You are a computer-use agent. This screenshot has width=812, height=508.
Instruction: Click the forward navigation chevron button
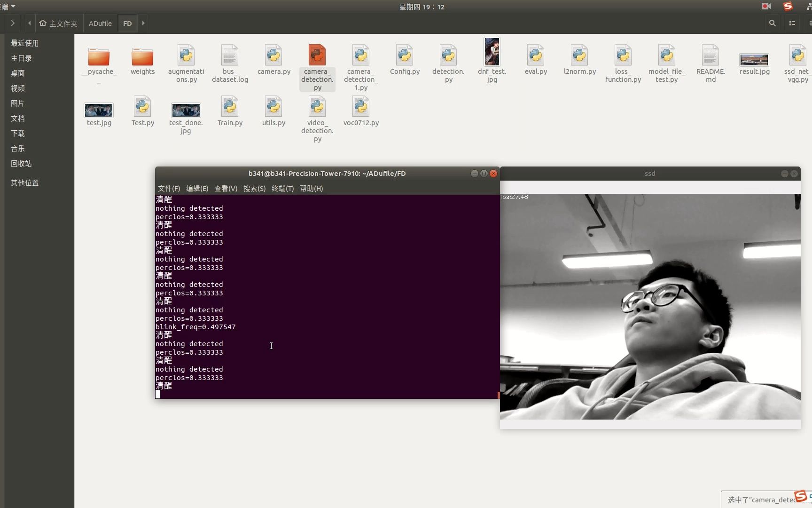[x=13, y=23]
